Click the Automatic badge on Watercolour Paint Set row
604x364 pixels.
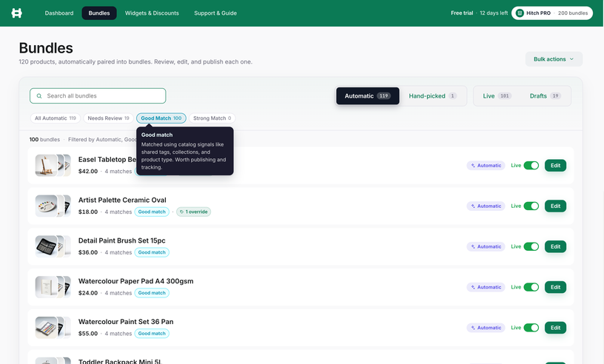(486, 328)
